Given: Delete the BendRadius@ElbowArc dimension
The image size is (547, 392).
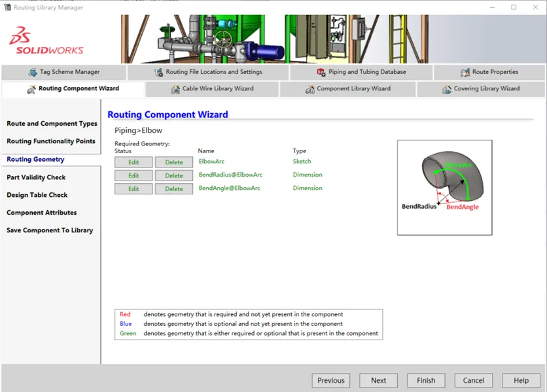Looking at the screenshot, I should coord(174,175).
